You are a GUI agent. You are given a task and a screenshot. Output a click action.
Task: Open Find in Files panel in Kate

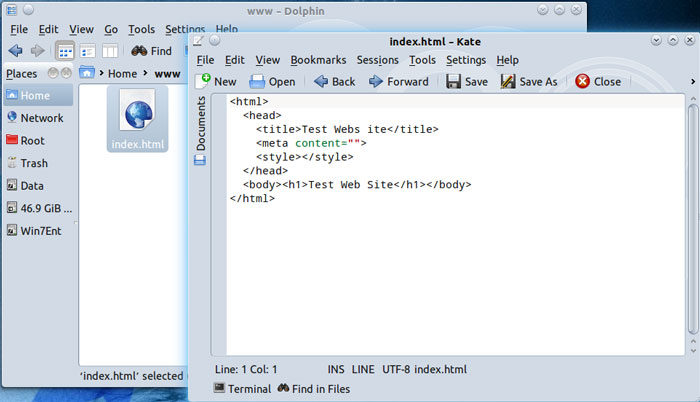click(313, 389)
